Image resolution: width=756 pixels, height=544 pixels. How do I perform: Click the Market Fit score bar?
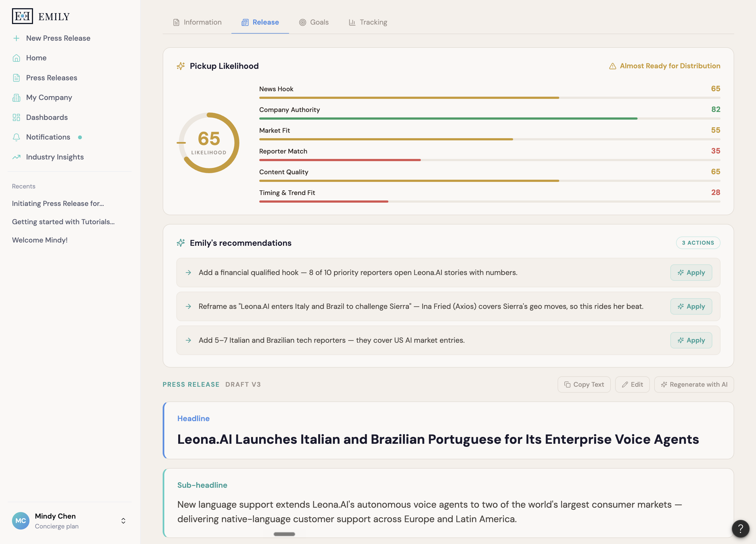point(490,139)
